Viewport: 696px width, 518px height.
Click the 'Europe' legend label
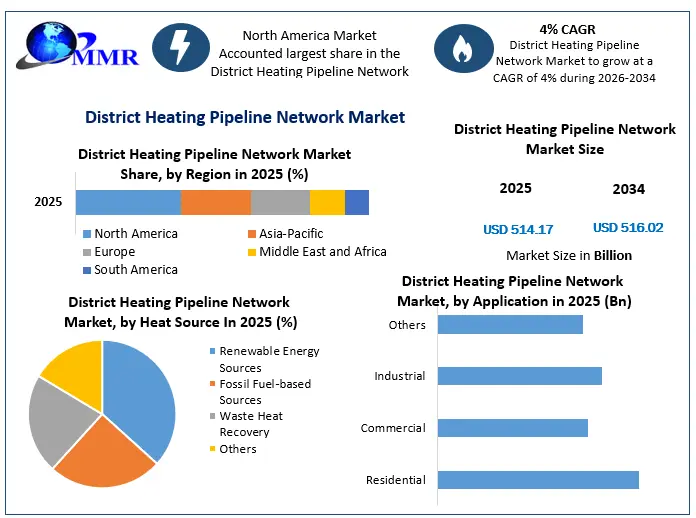pyautogui.click(x=115, y=252)
